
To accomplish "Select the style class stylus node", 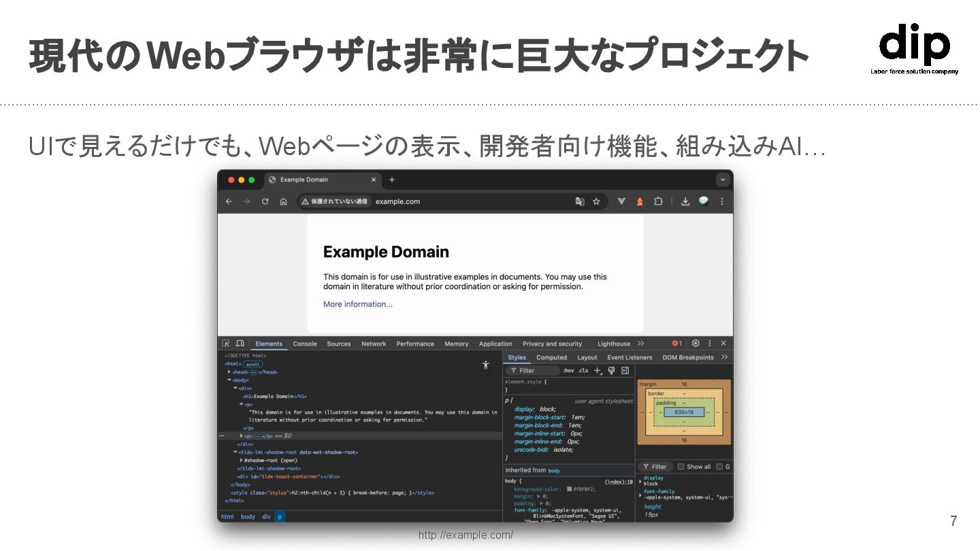I will pyautogui.click(x=332, y=492).
